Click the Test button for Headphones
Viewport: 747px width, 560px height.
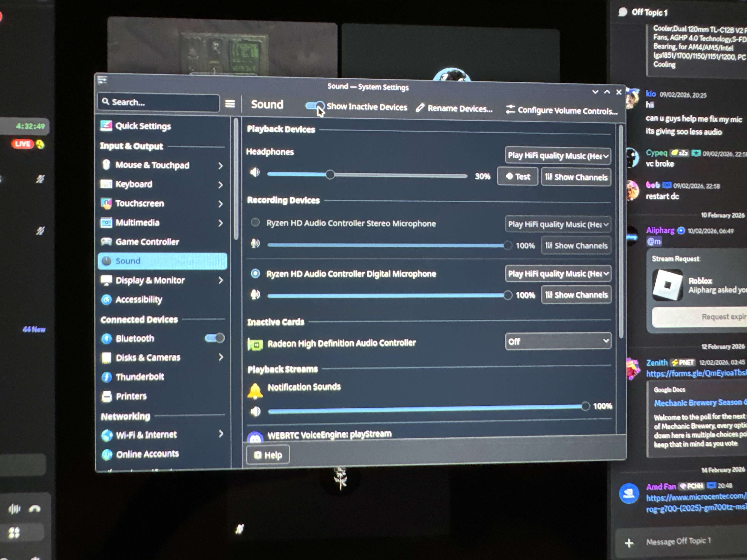[x=517, y=176]
